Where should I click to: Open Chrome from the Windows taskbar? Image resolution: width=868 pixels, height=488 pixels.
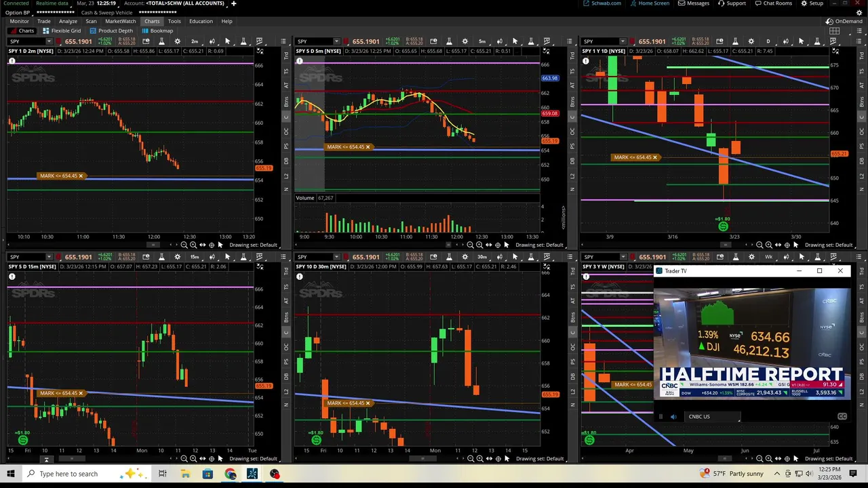pyautogui.click(x=231, y=474)
